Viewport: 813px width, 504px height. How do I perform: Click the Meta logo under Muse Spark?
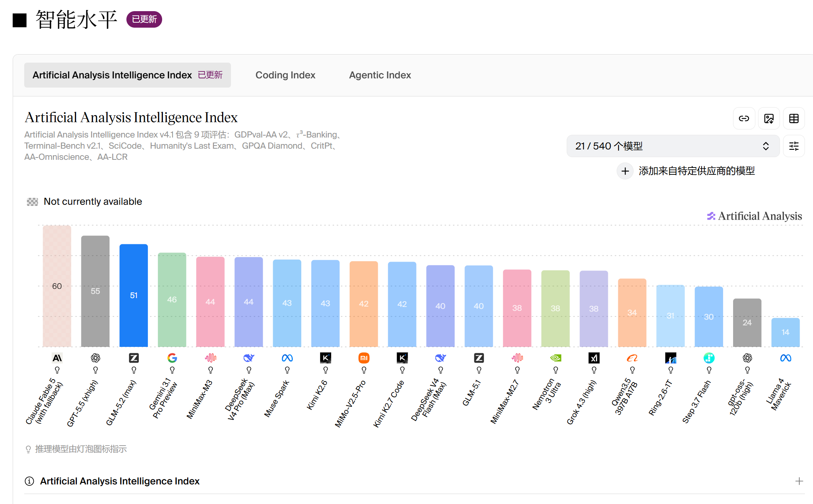287,358
